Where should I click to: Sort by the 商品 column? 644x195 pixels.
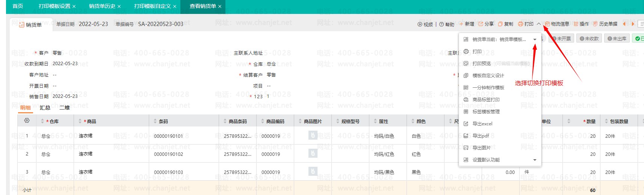pos(80,121)
